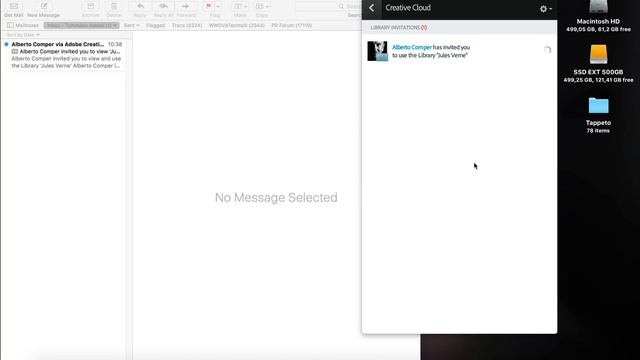Image resolution: width=640 pixels, height=360 pixels.
Task: Click the Forward arrow icon
Action: [186, 6]
